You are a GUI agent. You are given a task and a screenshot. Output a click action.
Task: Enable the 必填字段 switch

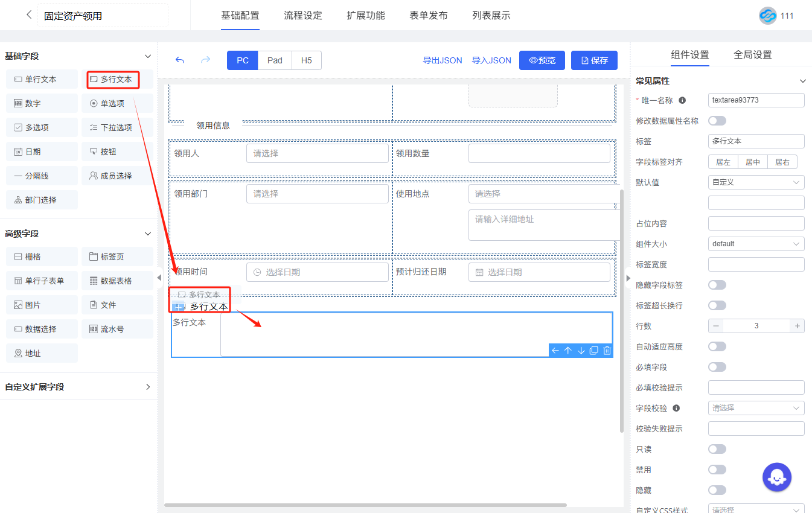pyautogui.click(x=717, y=367)
